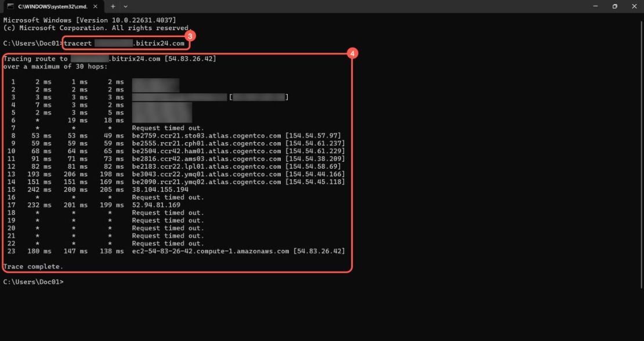Click the IP address 52.94.81.169

tap(156, 205)
